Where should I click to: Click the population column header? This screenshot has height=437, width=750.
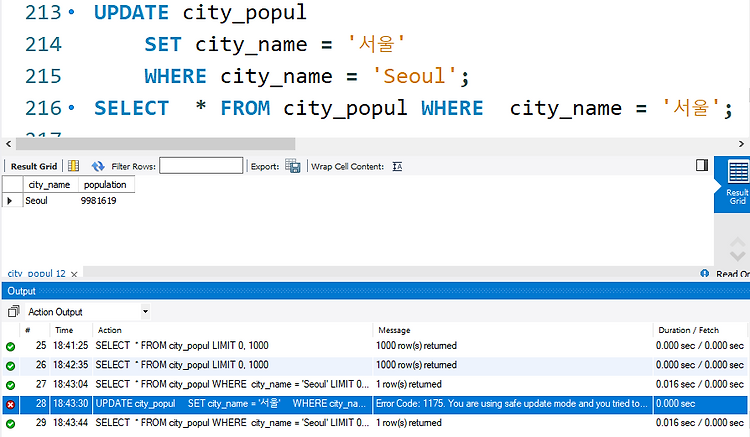[105, 185]
